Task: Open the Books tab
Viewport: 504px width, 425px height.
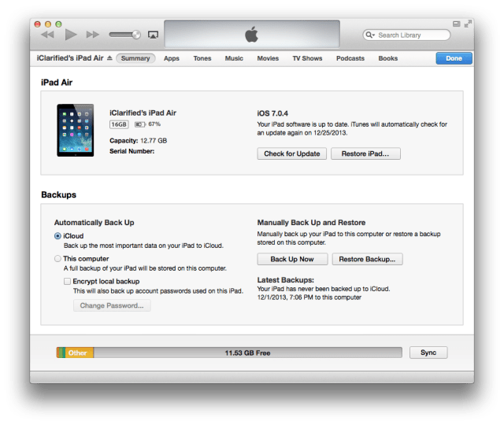Action: [388, 58]
